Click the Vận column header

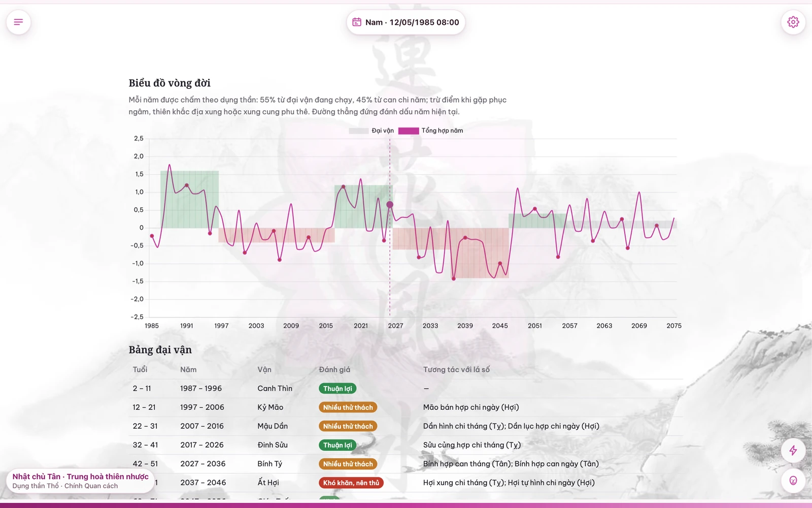[264, 369]
